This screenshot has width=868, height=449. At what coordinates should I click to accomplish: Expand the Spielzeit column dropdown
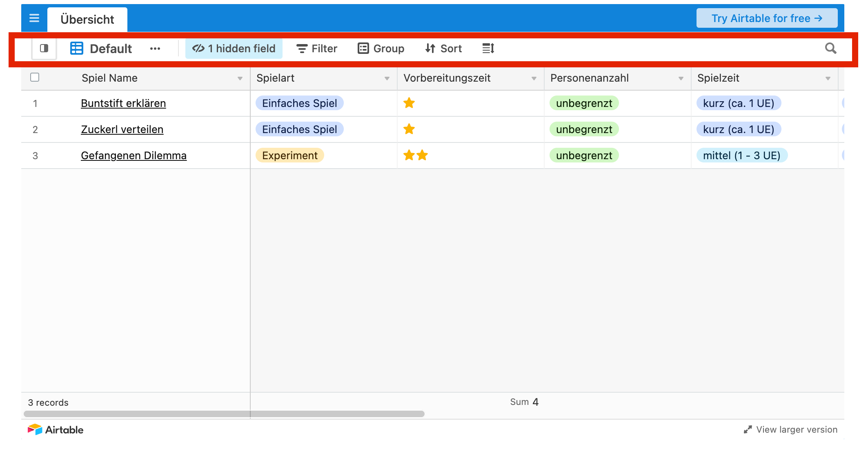coord(828,78)
